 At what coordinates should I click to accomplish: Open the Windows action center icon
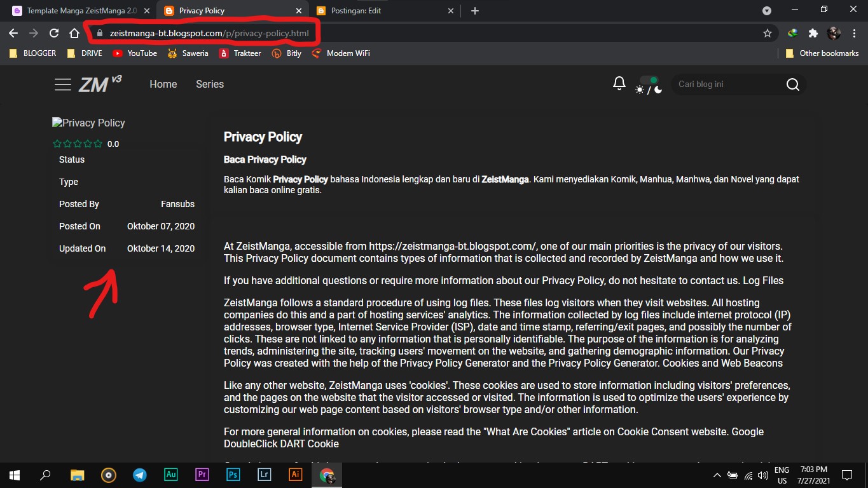(846, 475)
